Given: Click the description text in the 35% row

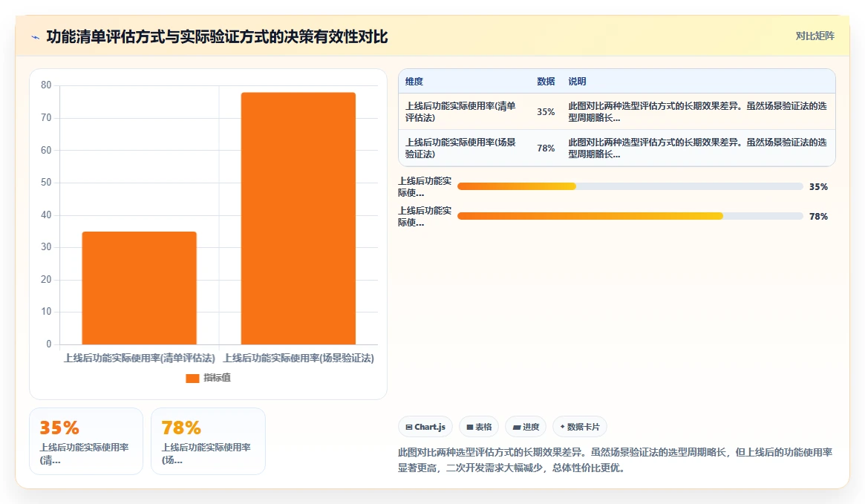Looking at the screenshot, I should [697, 111].
